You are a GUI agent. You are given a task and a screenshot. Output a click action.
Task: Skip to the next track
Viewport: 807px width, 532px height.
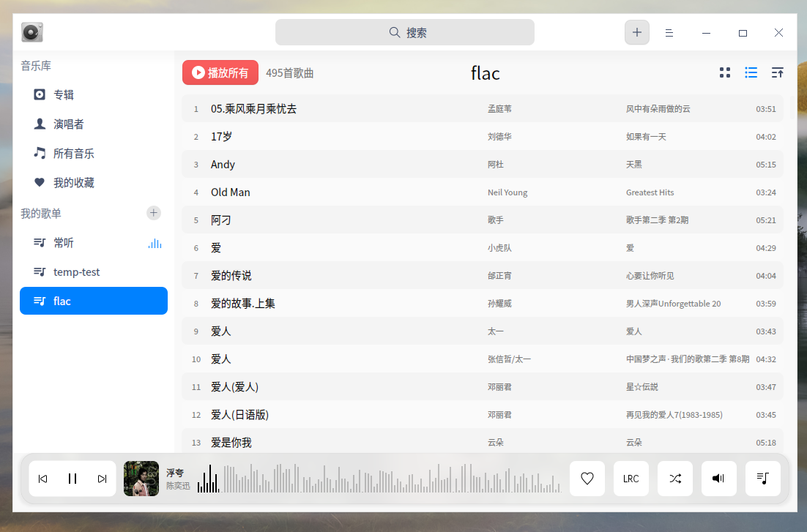click(101, 479)
